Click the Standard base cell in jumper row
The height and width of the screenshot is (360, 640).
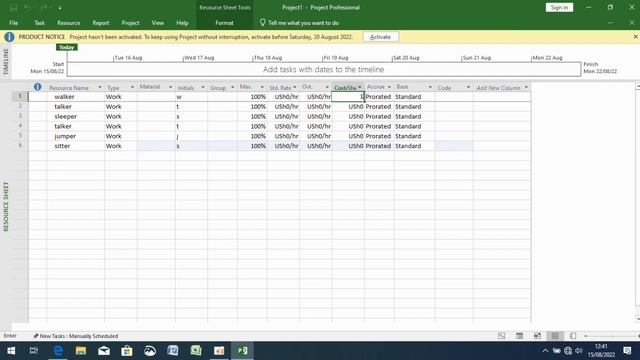coord(414,136)
